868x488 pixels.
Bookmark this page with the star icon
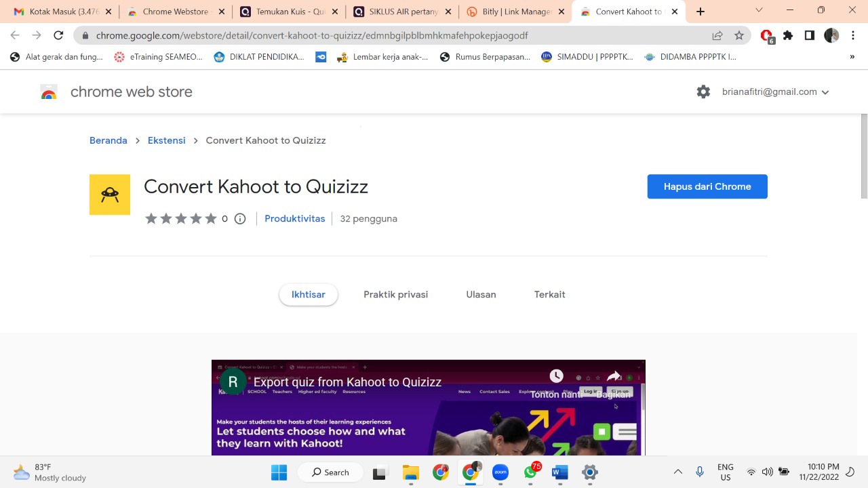point(739,35)
